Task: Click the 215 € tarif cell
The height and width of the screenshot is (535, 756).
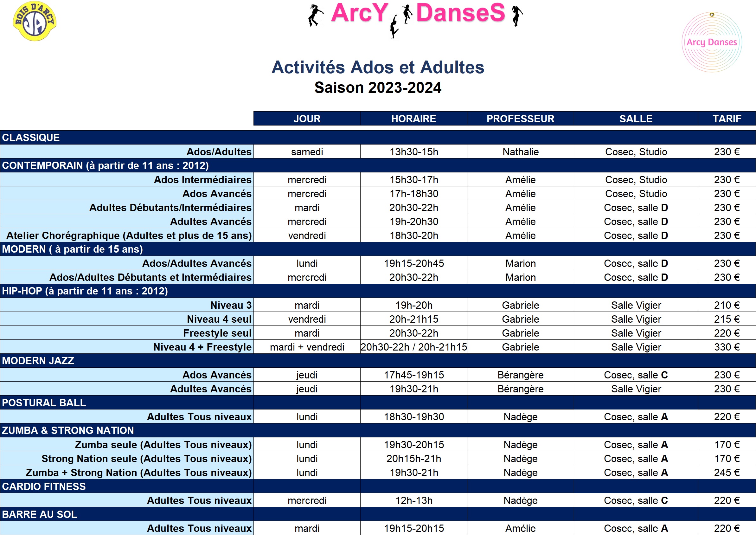Action: click(x=727, y=319)
